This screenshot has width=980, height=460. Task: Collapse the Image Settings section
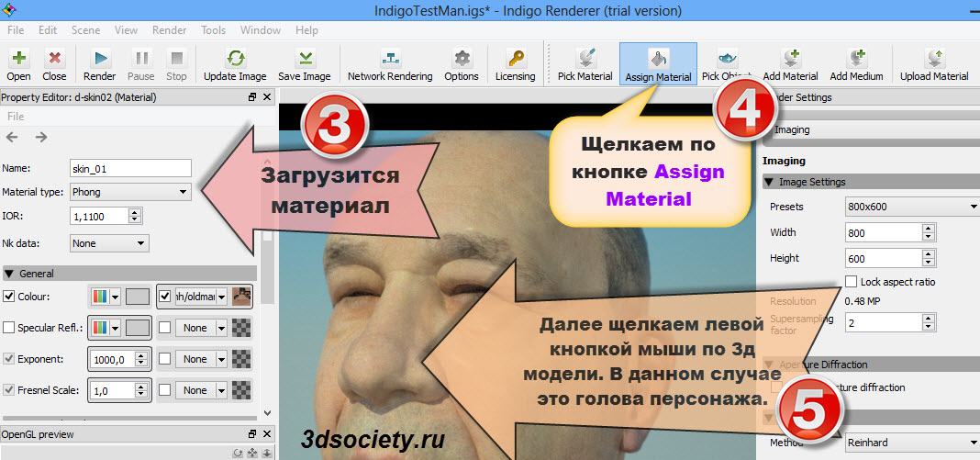[769, 182]
